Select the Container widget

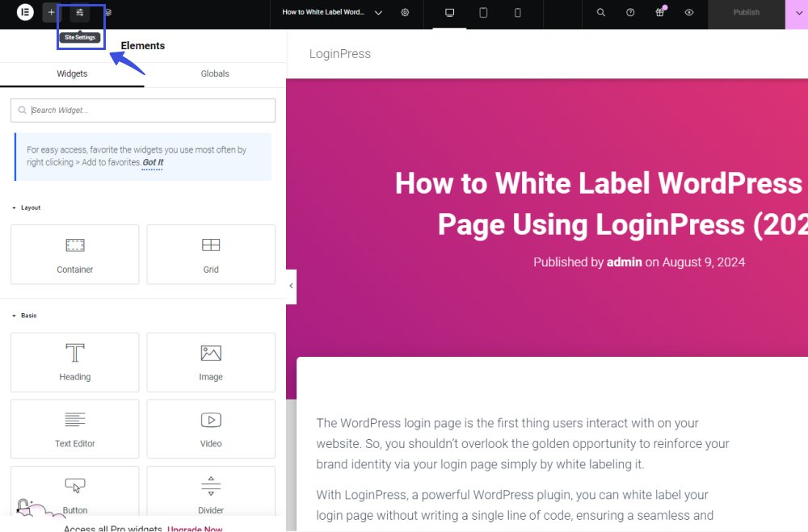tap(74, 254)
